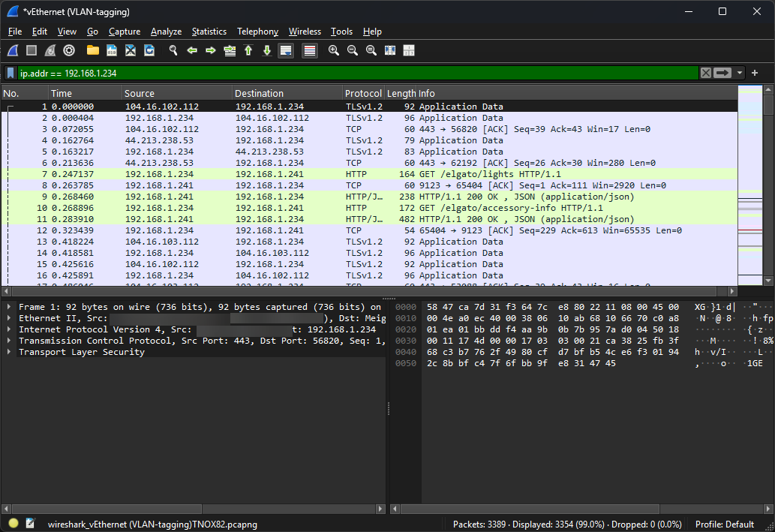This screenshot has width=775, height=532.
Task: Open the Analyze menu
Action: point(166,32)
